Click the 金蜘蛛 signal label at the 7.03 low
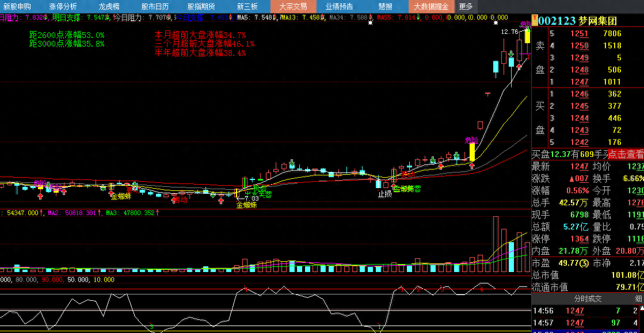The width and height of the screenshot is (644, 333). click(247, 205)
